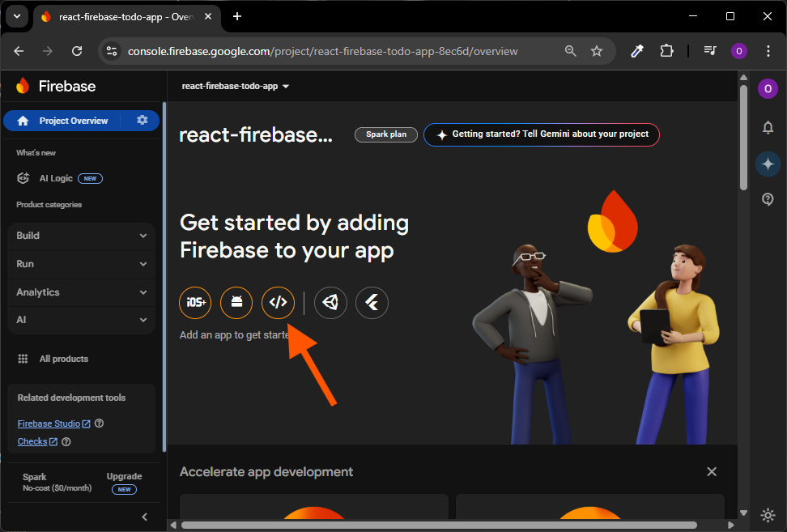This screenshot has height=532, width=787.
Task: Open the react-firebase-todo-app project selector
Action: [236, 87]
